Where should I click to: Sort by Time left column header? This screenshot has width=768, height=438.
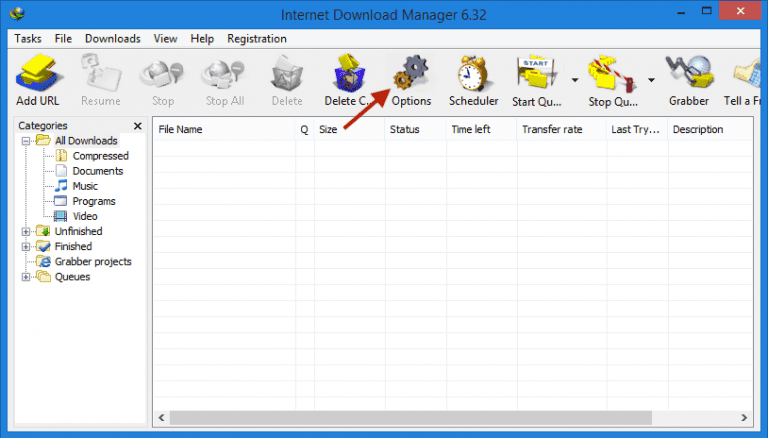pyautogui.click(x=481, y=129)
